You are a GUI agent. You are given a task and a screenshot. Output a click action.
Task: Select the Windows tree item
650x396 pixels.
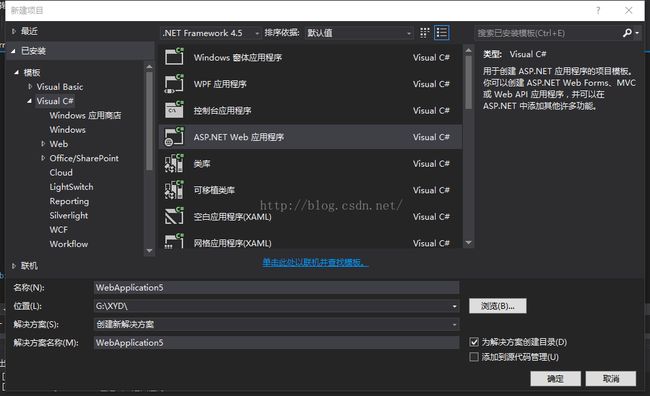68,129
